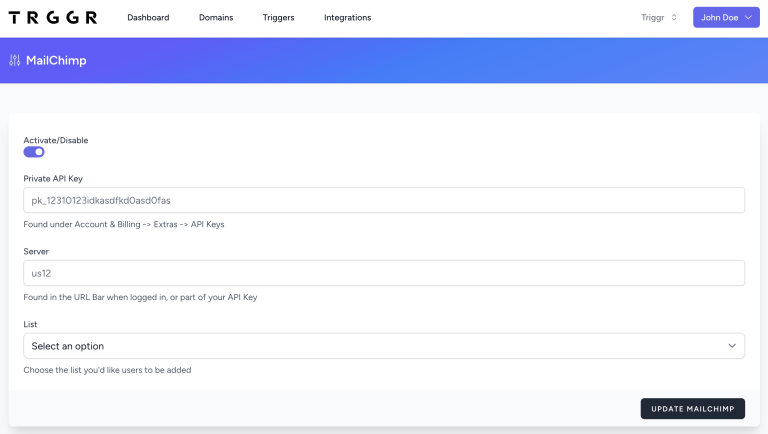Click the TRGGR logo
The image size is (768, 434).
tap(53, 18)
